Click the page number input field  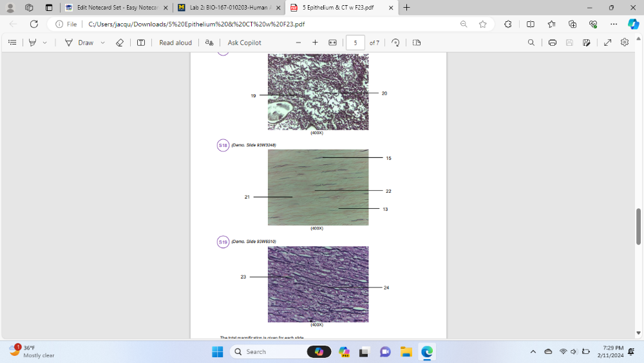coord(355,43)
